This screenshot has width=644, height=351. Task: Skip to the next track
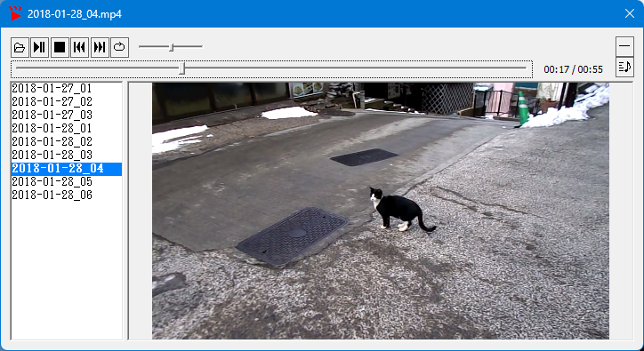pyautogui.click(x=100, y=47)
